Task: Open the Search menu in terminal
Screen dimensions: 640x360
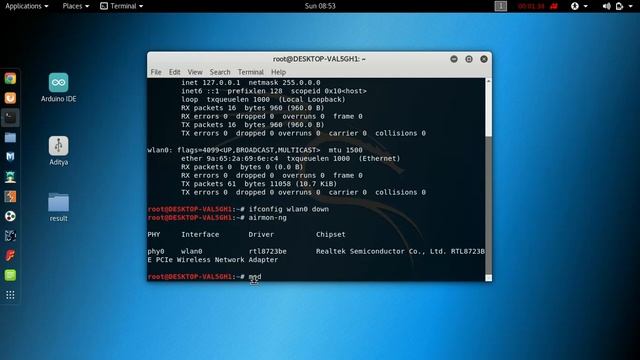Action: (220, 72)
